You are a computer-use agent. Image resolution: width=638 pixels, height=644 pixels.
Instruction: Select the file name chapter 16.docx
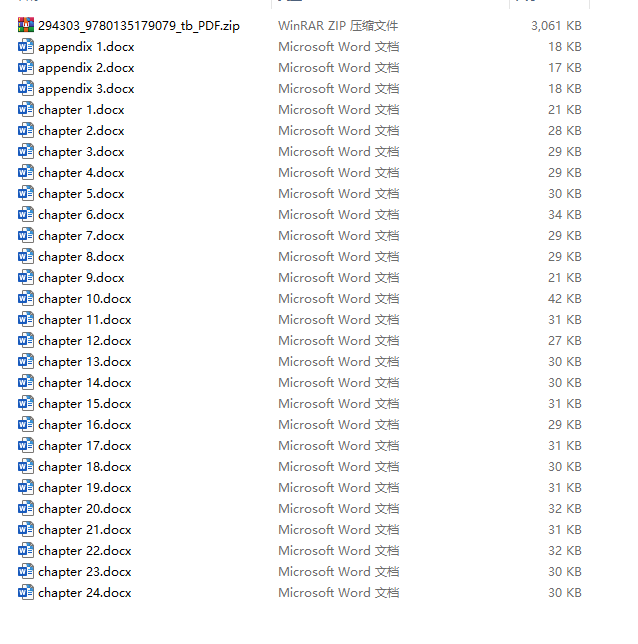[x=85, y=425]
